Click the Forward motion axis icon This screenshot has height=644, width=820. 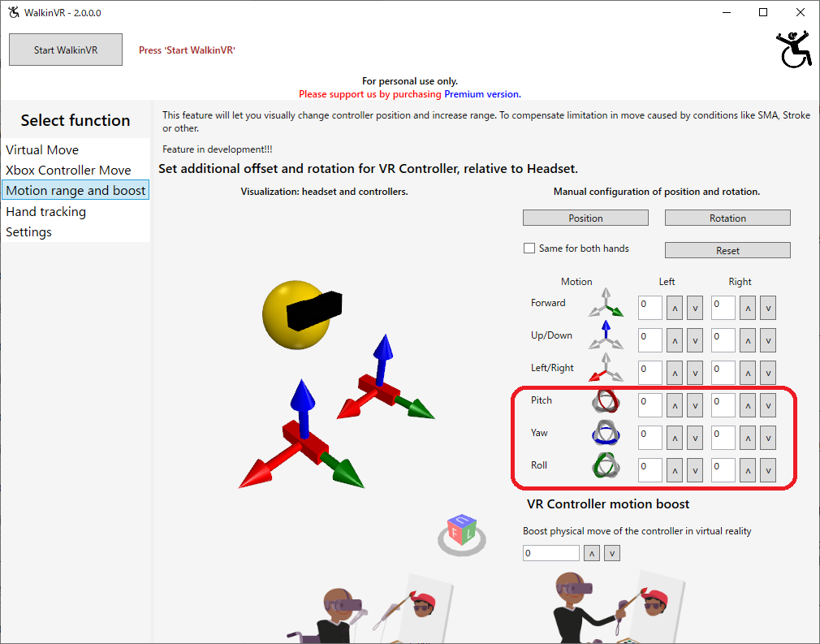tap(606, 303)
